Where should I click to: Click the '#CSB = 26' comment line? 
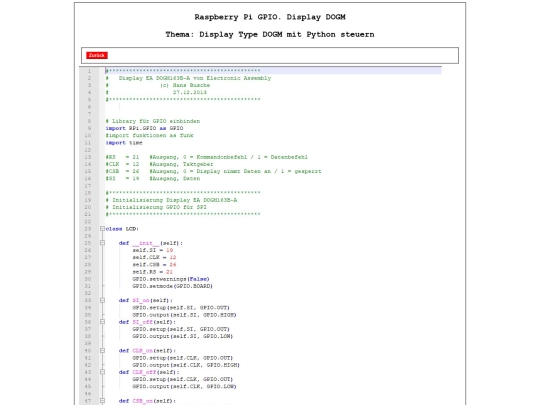pos(214,171)
